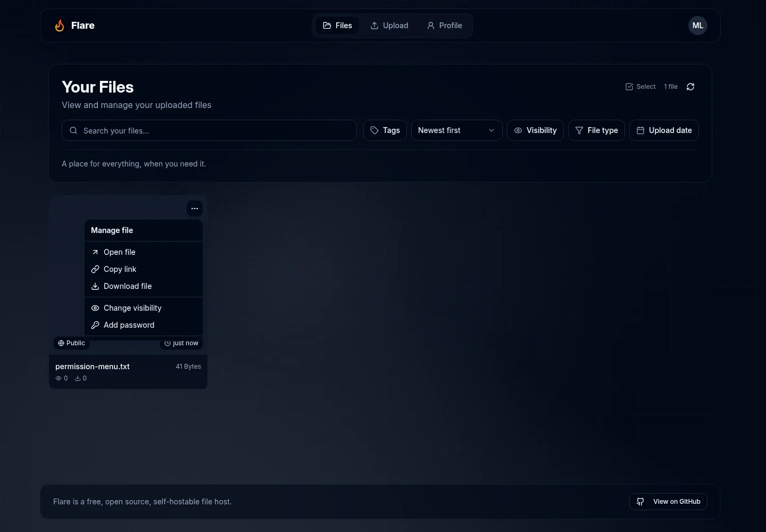Click the permission-menu.txt file name
The image size is (766, 532).
pyautogui.click(x=93, y=367)
